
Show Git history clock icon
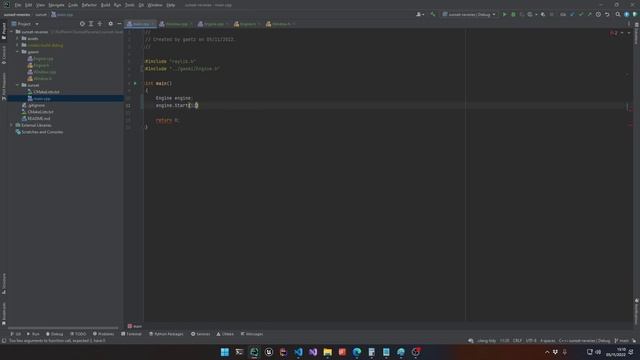point(598,14)
